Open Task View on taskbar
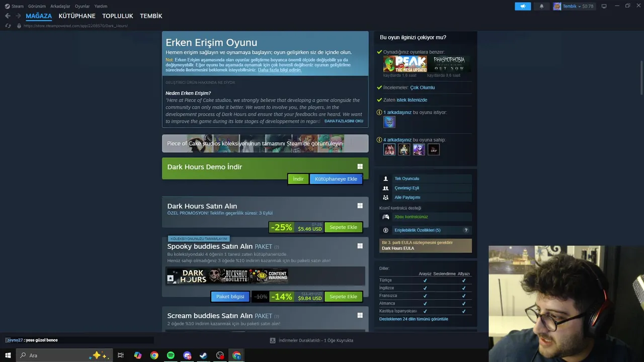 (121, 355)
